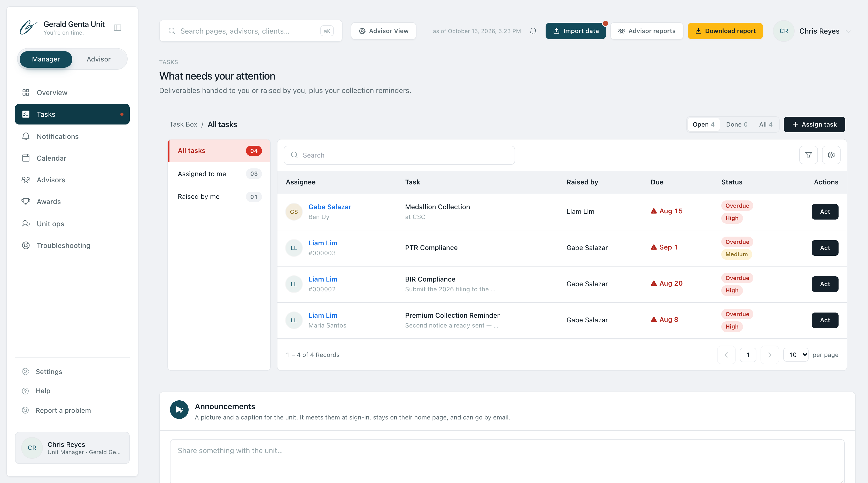Click Act for Medallion Collection task

(x=825, y=212)
